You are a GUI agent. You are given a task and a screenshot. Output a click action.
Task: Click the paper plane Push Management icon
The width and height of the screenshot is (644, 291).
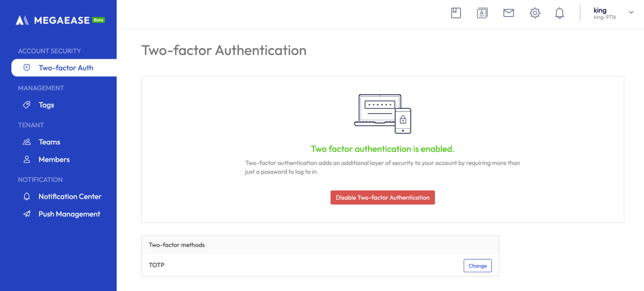tap(27, 214)
